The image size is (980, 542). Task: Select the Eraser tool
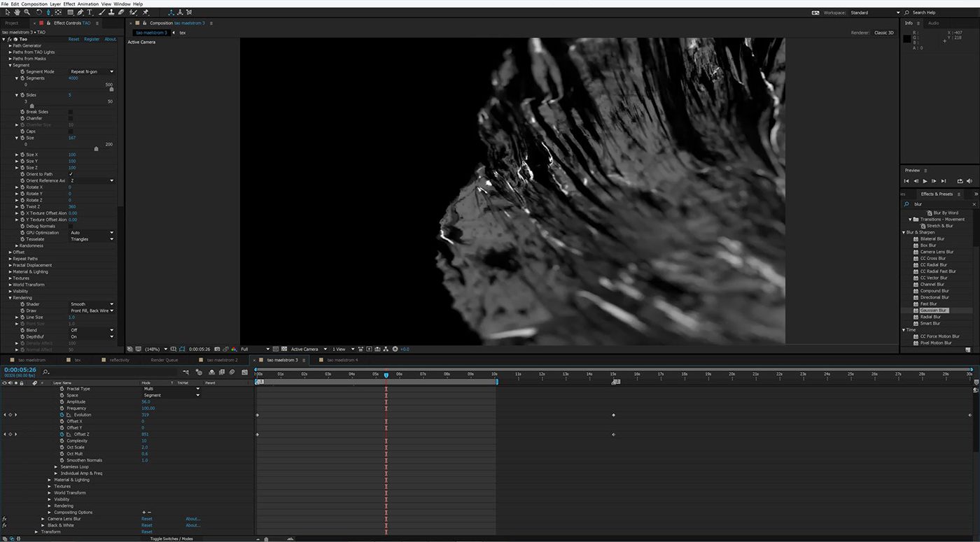121,12
